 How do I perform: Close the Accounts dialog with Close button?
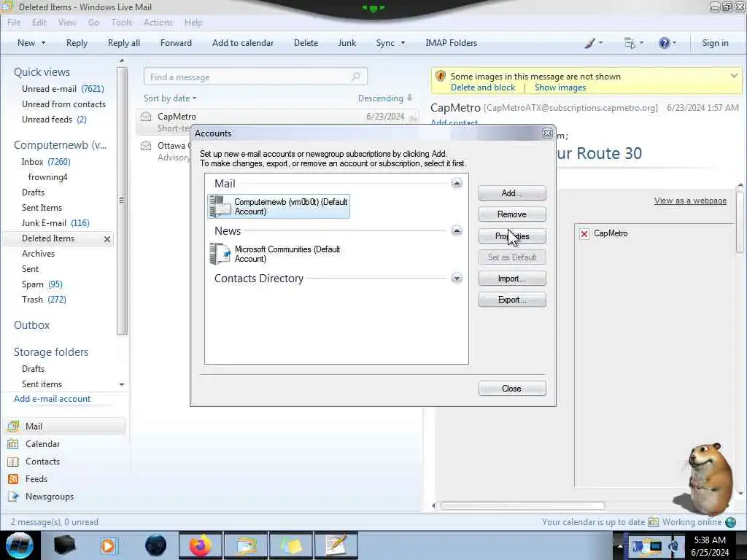512,389
